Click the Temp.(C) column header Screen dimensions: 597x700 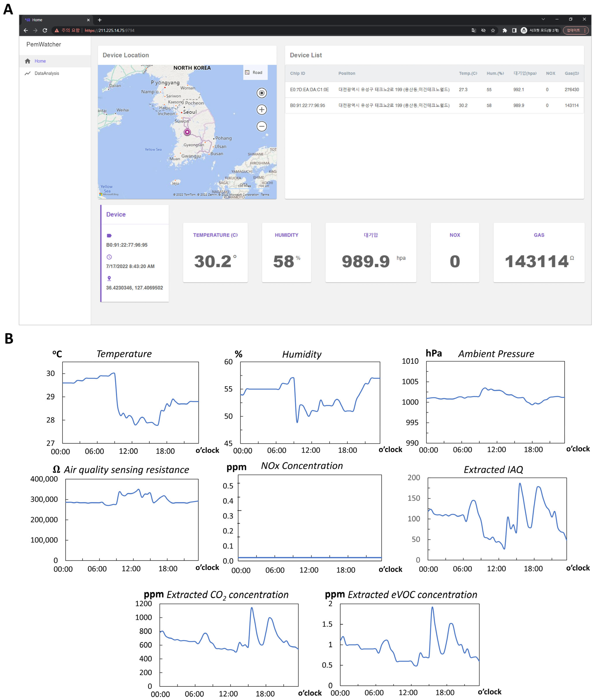coord(468,73)
